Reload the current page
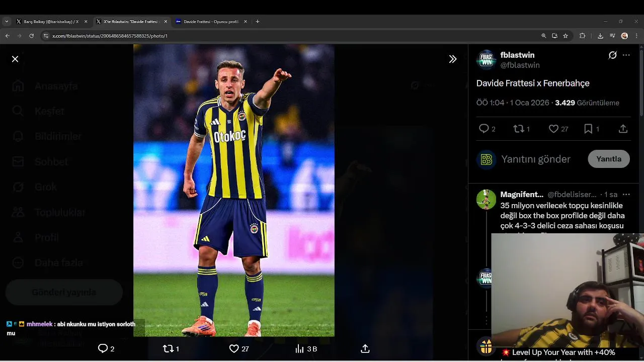 tap(31, 36)
